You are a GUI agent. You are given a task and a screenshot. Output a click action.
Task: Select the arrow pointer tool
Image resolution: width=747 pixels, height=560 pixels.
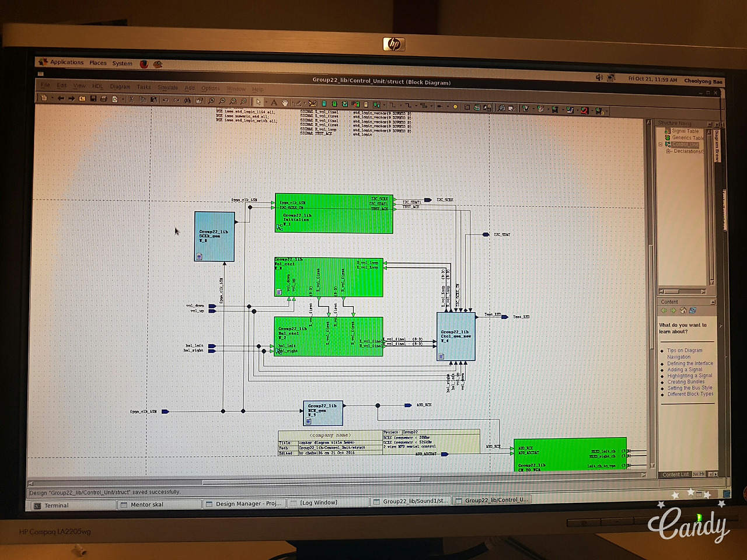click(x=259, y=102)
